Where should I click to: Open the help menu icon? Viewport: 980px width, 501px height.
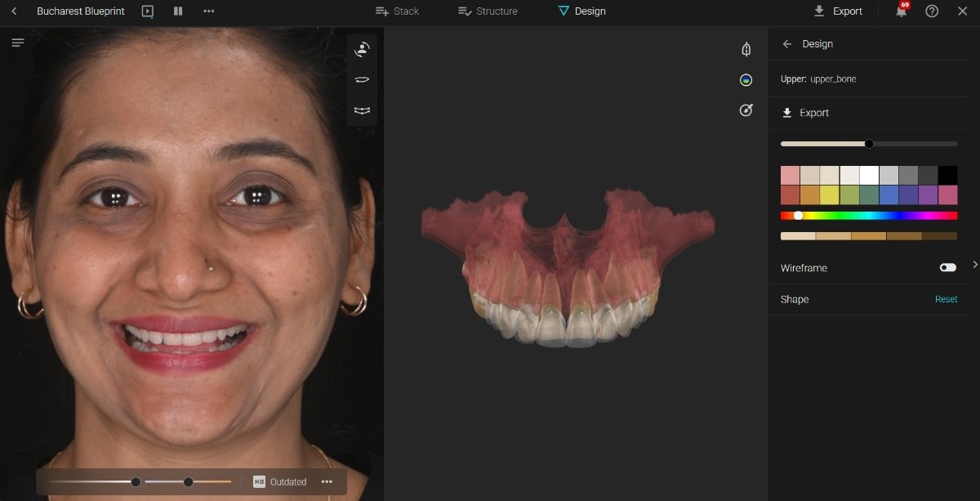[932, 11]
